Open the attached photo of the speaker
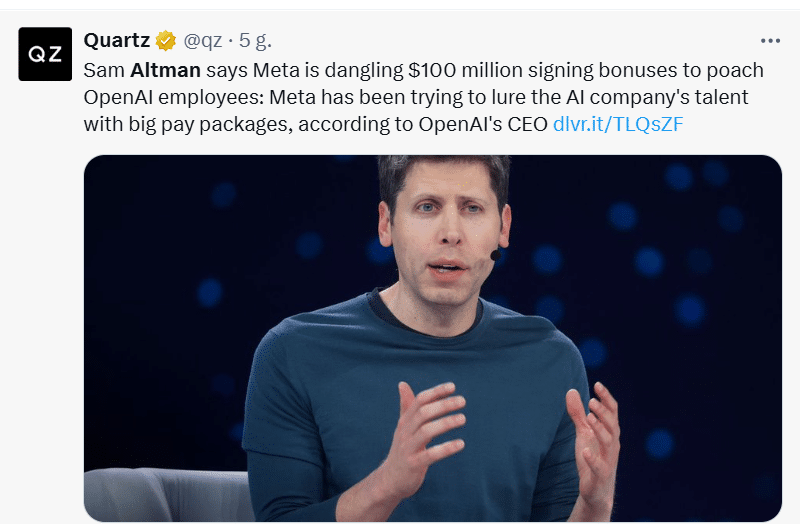The image size is (800, 524). click(433, 338)
